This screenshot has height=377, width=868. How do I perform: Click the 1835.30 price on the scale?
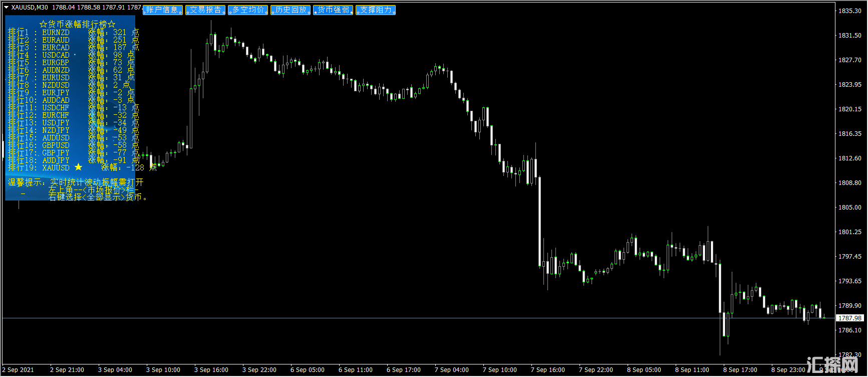click(x=849, y=11)
